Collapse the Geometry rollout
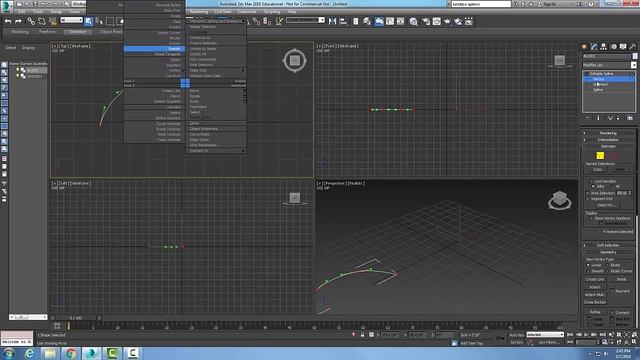The height and width of the screenshot is (360, 640). coord(608,252)
